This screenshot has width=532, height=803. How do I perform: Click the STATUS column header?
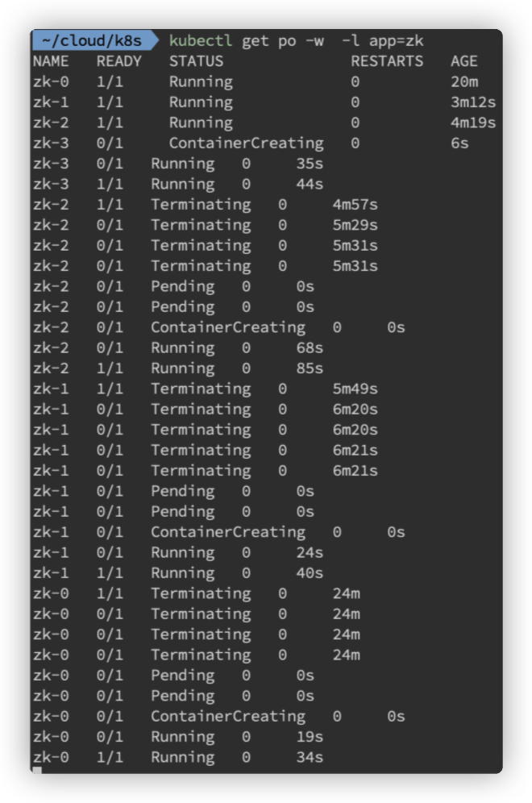point(196,61)
